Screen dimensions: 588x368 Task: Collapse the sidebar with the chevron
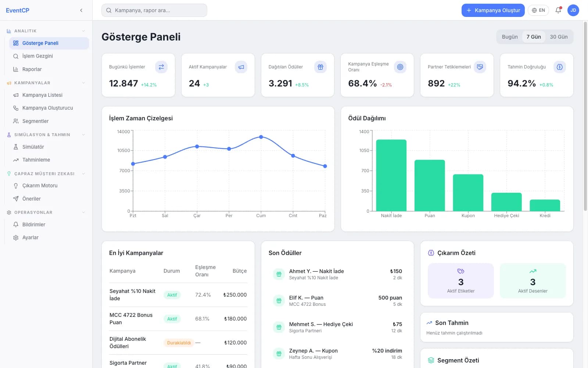(81, 10)
